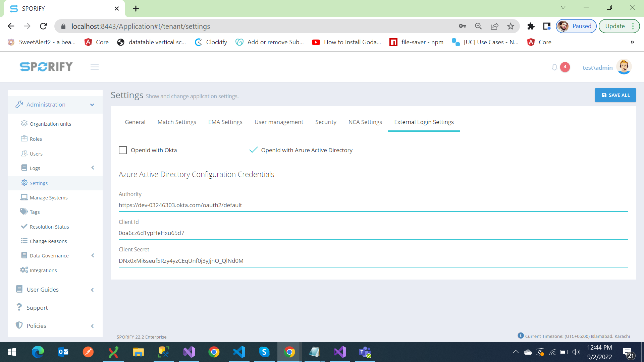
Task: Toggle the Settings item in Administration
Action: pos(39,183)
